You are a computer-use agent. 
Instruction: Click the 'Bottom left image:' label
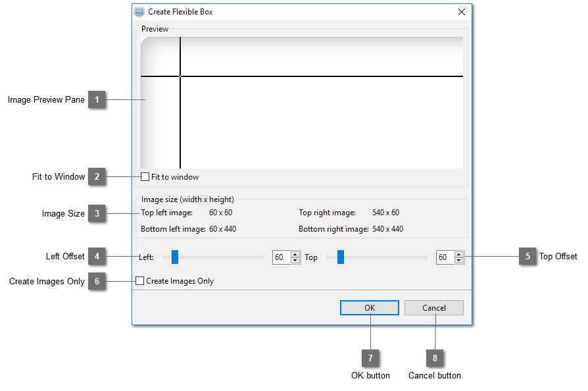[173, 229]
